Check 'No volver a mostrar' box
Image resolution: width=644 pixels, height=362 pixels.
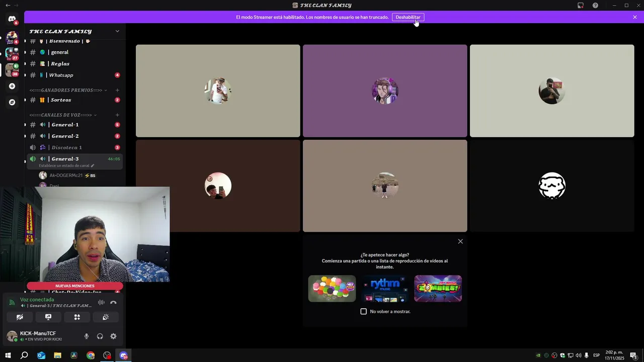pyautogui.click(x=364, y=312)
